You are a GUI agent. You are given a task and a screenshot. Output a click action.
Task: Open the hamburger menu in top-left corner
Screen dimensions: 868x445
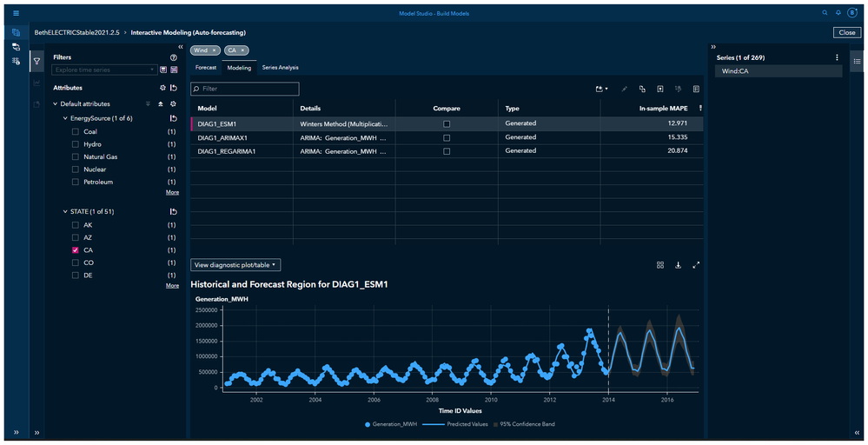pyautogui.click(x=16, y=13)
